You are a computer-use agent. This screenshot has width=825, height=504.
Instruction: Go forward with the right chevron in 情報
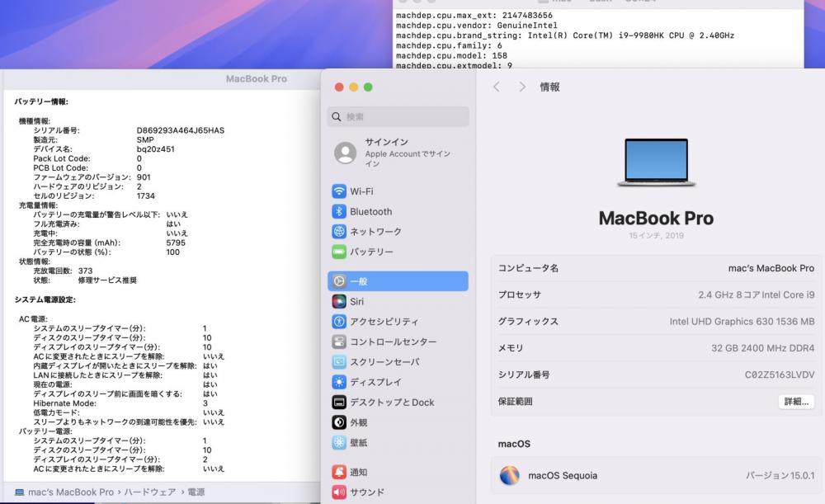522,87
